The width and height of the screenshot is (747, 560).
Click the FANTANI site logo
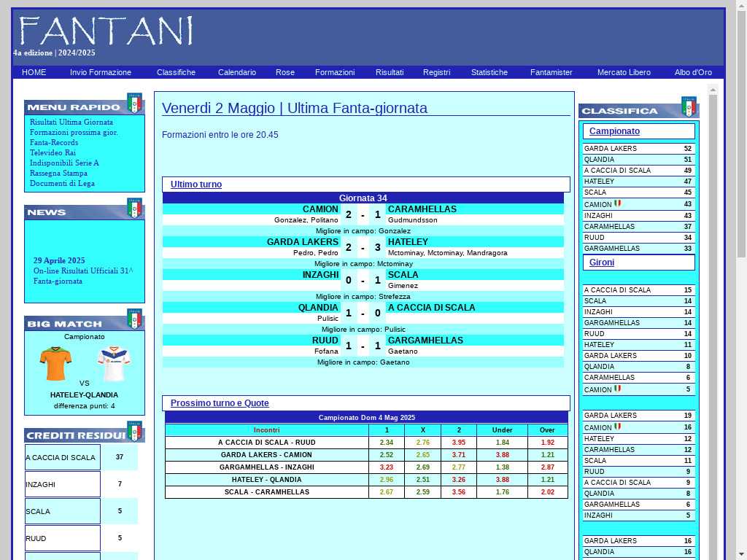tap(106, 31)
